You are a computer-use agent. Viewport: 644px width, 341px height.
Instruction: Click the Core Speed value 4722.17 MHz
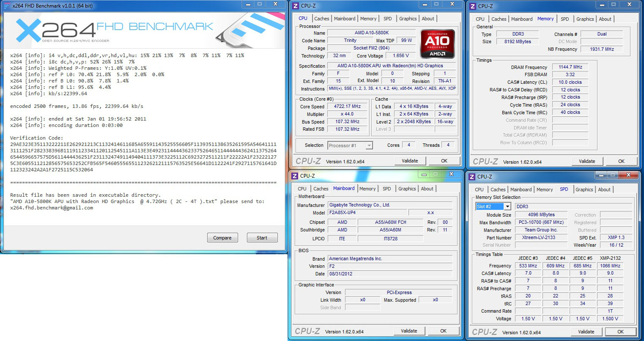[x=348, y=107]
